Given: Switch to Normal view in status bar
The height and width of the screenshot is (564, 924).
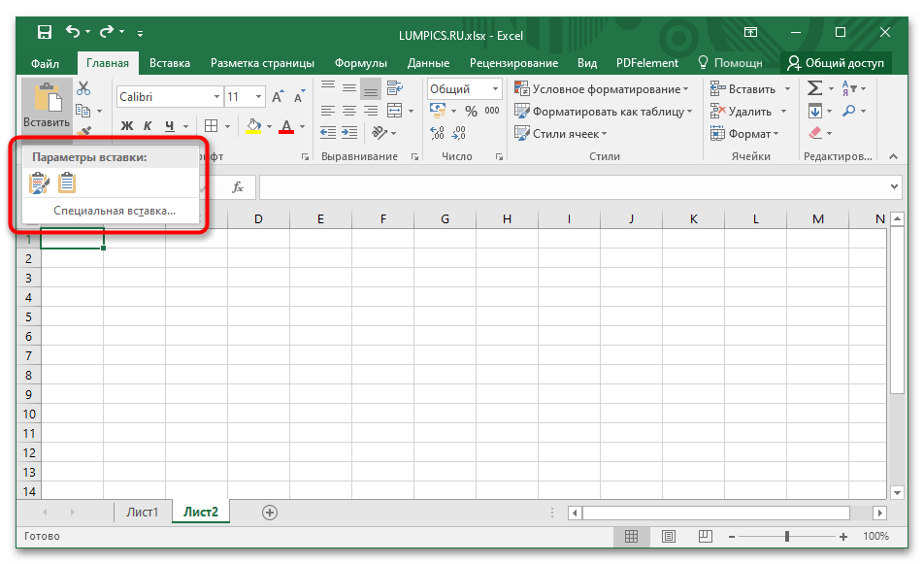Looking at the screenshot, I should point(631,536).
